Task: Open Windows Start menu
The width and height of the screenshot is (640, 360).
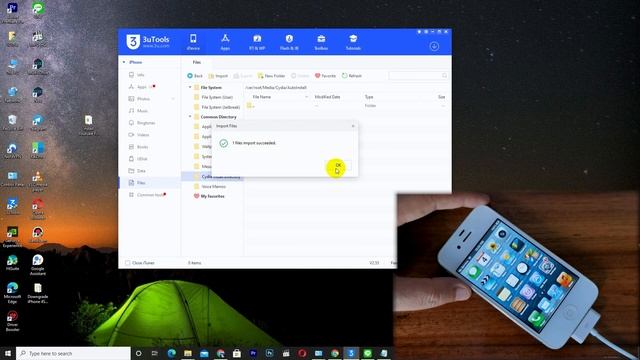Action: [x=8, y=353]
